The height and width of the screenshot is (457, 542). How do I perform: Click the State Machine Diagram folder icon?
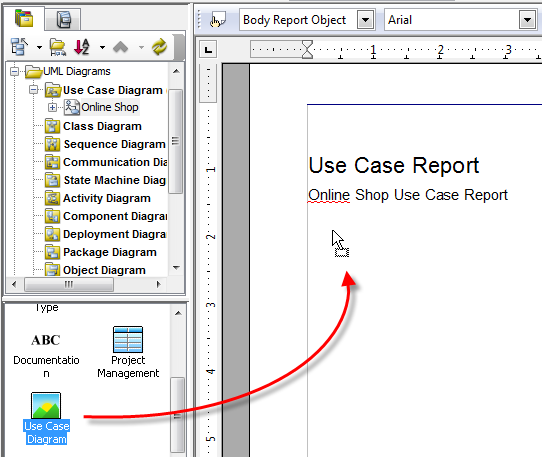click(x=53, y=180)
